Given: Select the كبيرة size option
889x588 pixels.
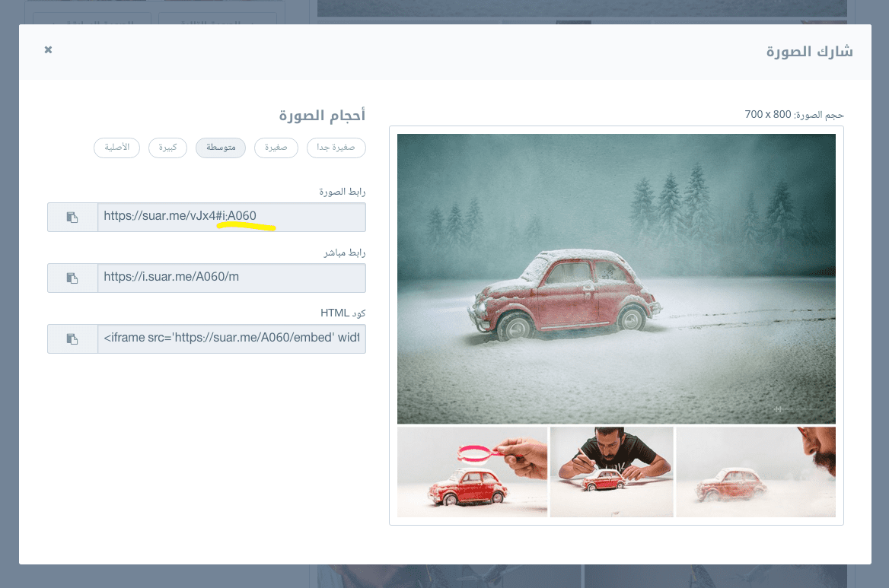Looking at the screenshot, I should coord(167,148).
